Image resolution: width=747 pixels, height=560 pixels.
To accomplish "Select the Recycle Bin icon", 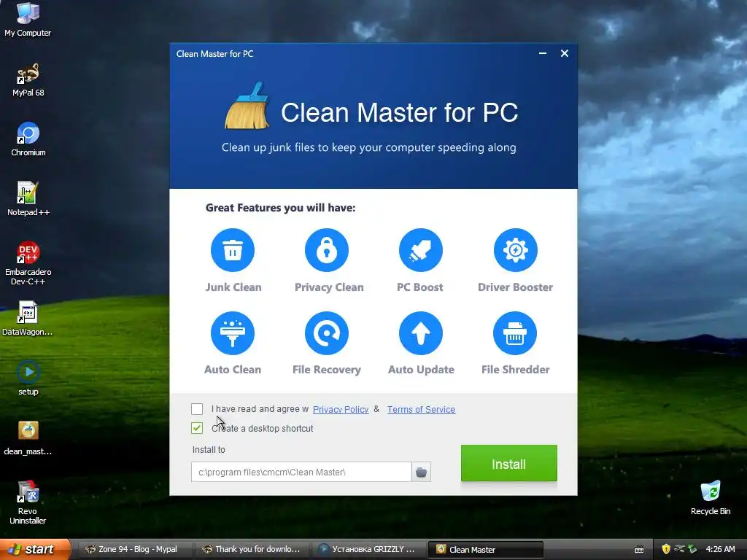I will point(711,498).
